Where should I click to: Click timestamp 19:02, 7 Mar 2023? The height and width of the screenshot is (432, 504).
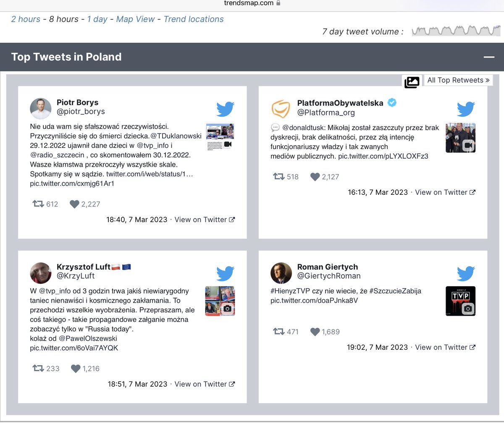click(x=377, y=347)
